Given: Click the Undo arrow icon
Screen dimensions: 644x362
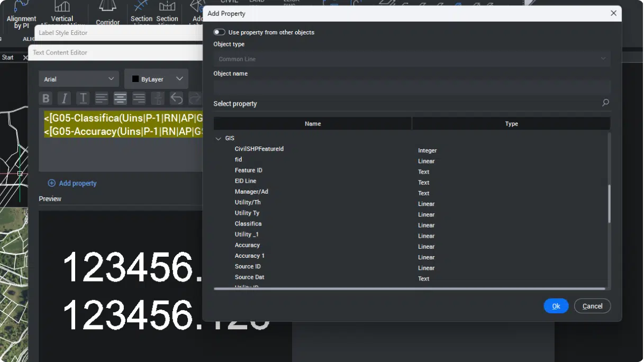Looking at the screenshot, I should [176, 98].
